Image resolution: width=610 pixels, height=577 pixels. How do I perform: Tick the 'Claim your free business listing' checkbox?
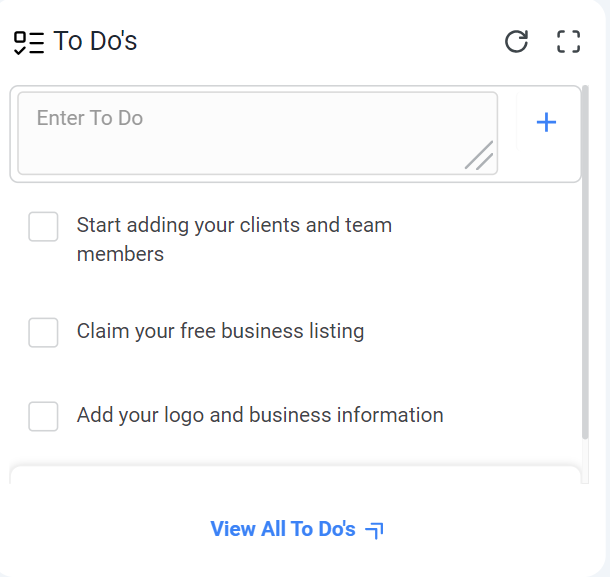coord(43,332)
